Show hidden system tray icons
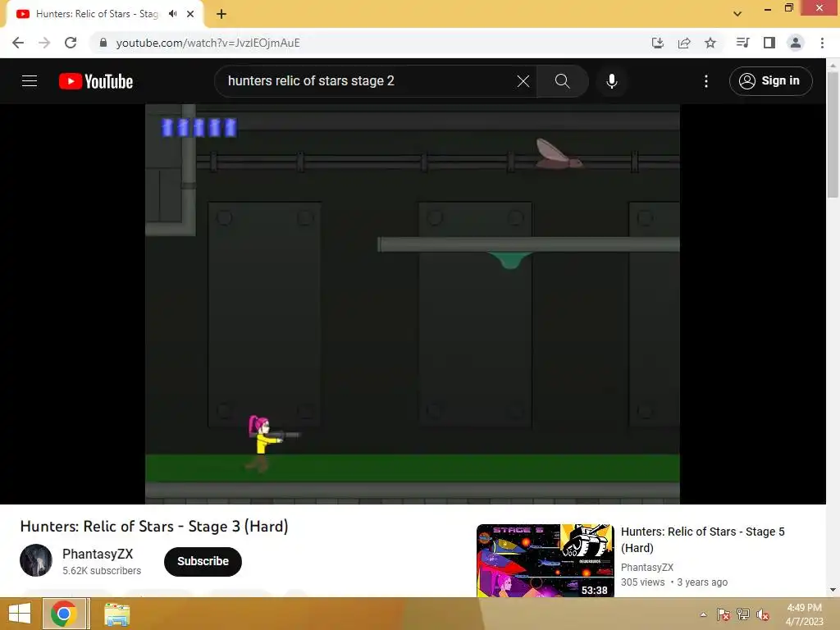840x630 pixels. click(x=703, y=614)
